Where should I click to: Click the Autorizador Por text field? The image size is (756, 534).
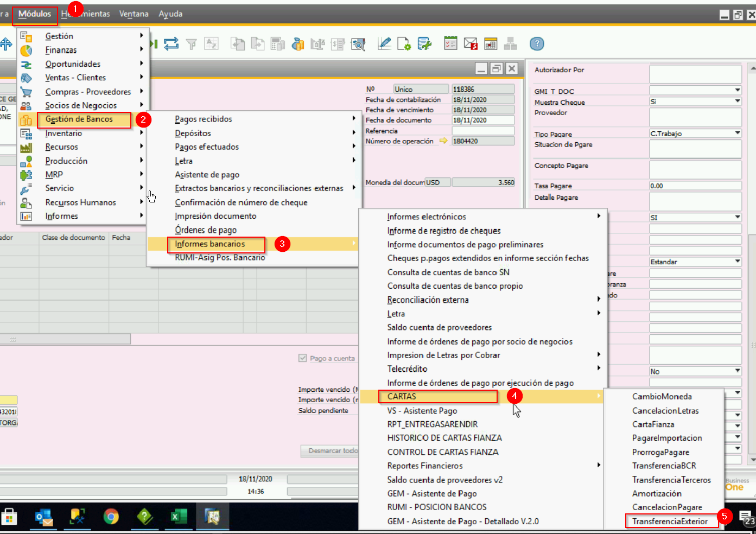point(696,74)
